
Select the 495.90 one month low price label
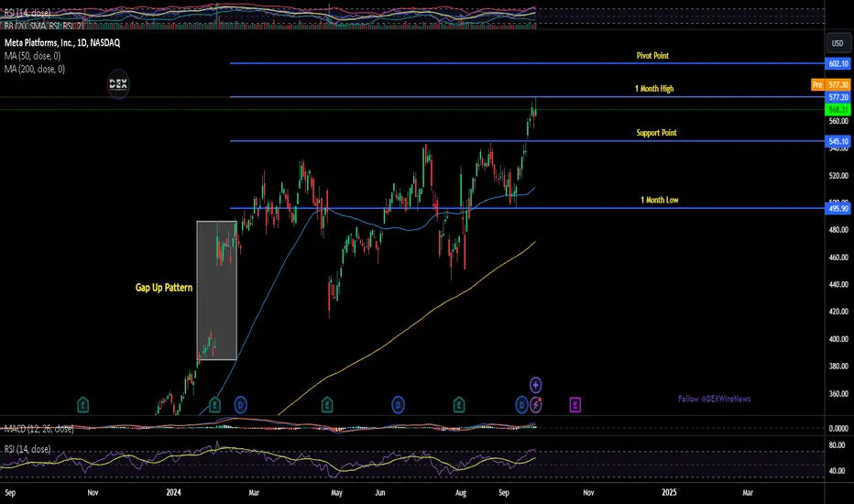(838, 208)
